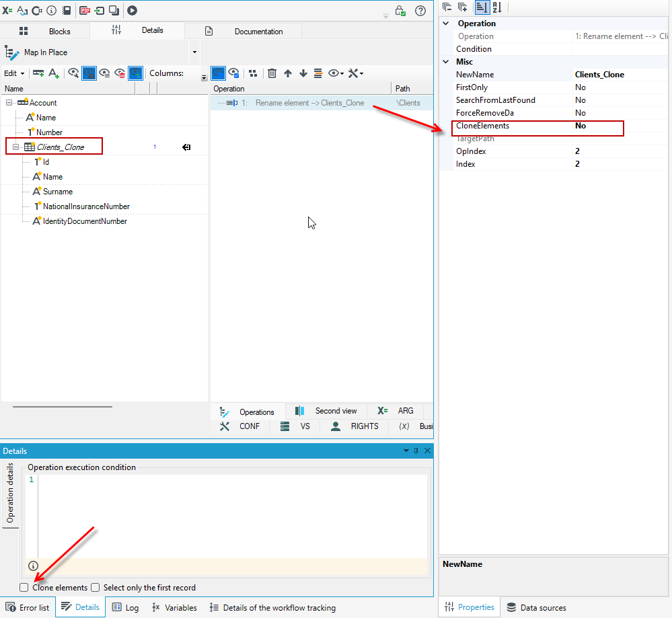Click the help question mark icon
Screen dimensions: 672x618
point(420,11)
